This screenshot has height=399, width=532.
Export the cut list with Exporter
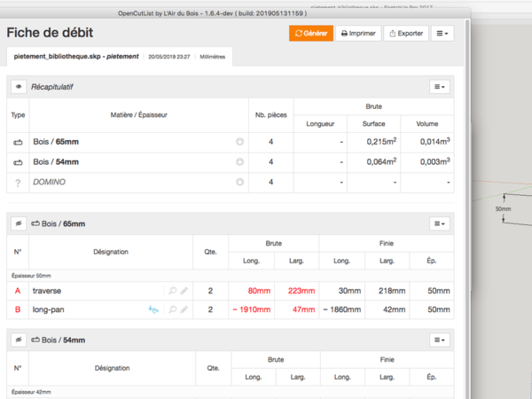405,34
